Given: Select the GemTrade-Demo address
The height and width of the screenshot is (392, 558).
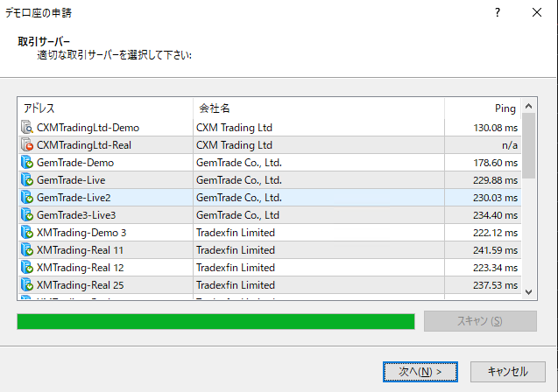Looking at the screenshot, I should tap(75, 163).
